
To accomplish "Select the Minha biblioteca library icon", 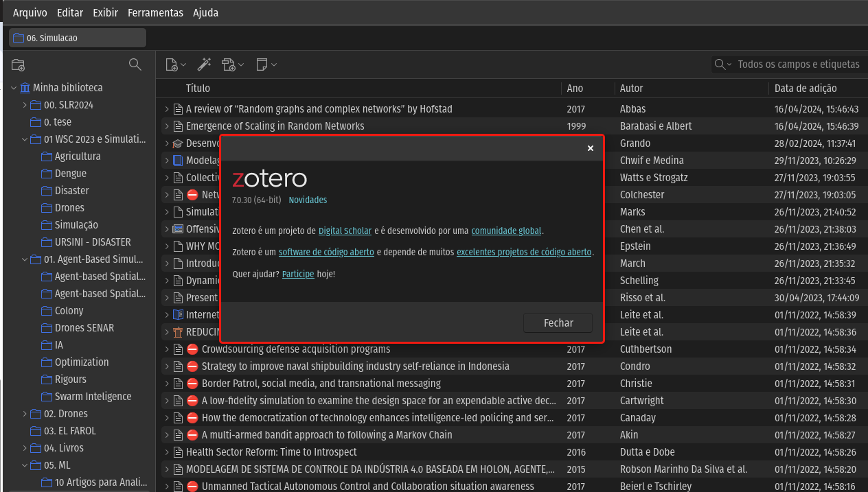I will [x=25, y=88].
